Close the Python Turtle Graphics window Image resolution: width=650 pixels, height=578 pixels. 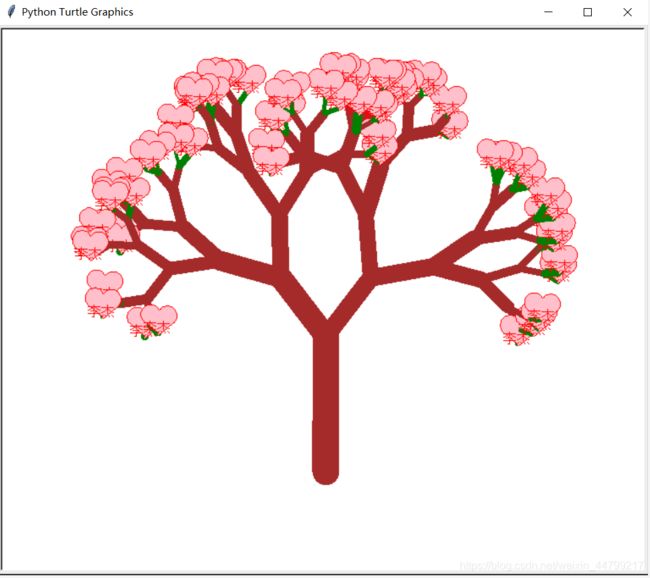[627, 12]
